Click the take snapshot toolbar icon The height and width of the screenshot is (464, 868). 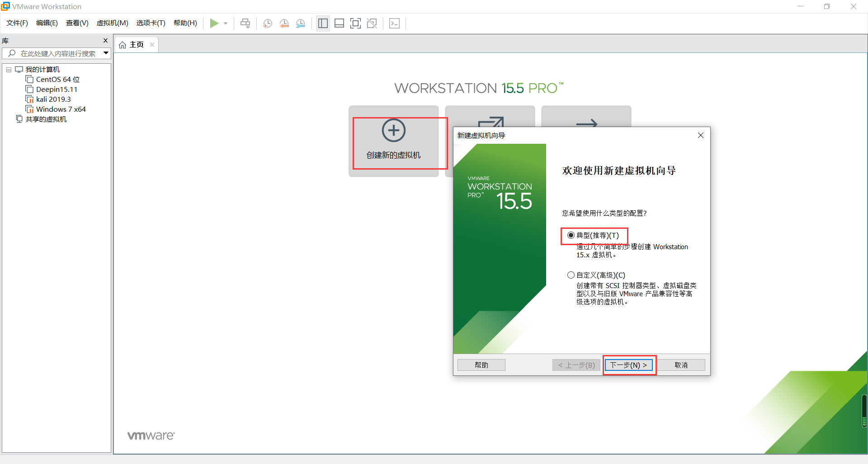(268, 24)
